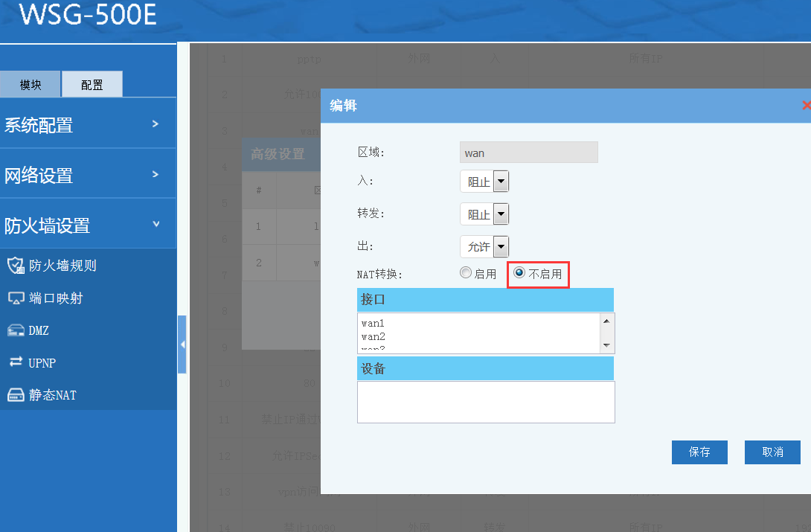
Task: Open the 入 policy dropdown
Action: pyautogui.click(x=501, y=182)
